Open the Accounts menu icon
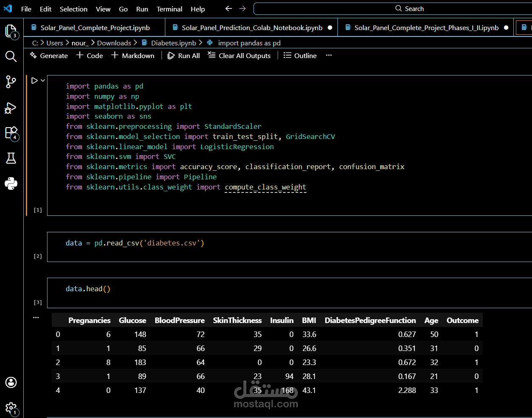The width and height of the screenshot is (532, 418). (11, 382)
